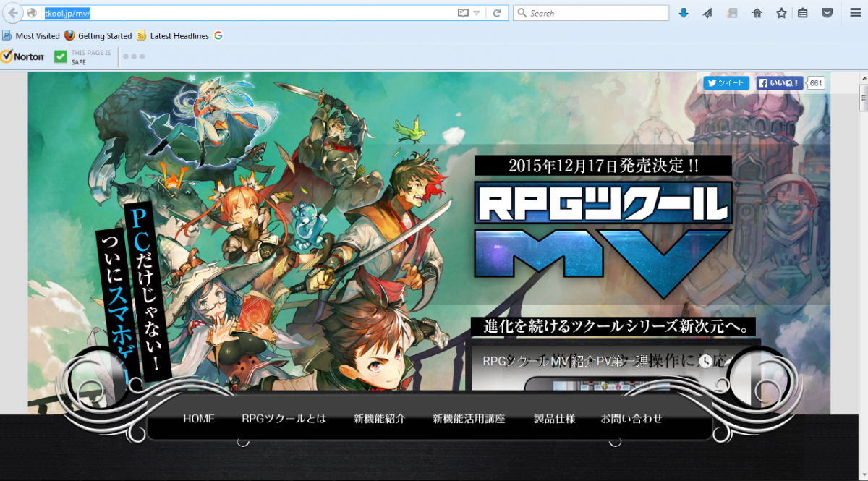Save page to Pocket

tap(827, 13)
